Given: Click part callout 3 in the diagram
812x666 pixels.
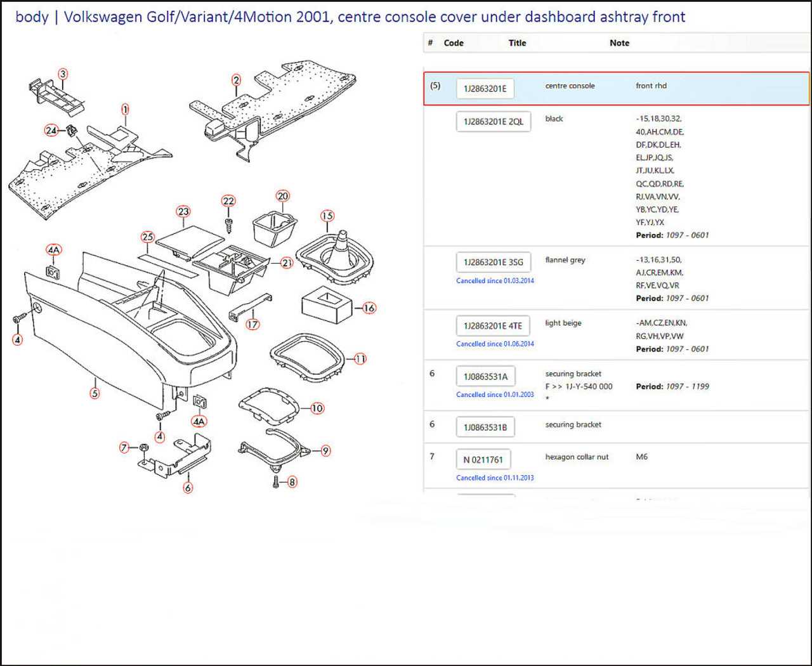Looking at the screenshot, I should [x=62, y=74].
